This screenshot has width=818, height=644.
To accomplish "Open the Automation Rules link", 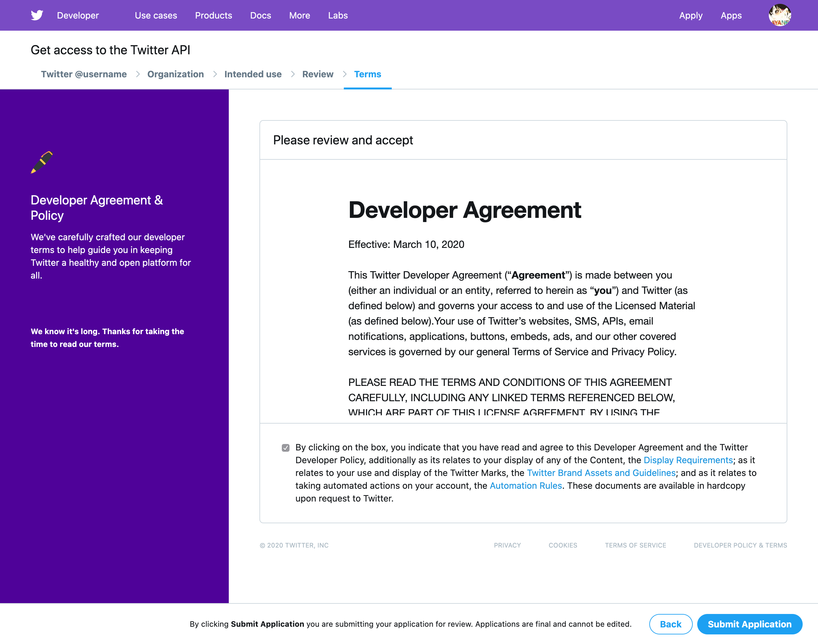I will pos(526,486).
